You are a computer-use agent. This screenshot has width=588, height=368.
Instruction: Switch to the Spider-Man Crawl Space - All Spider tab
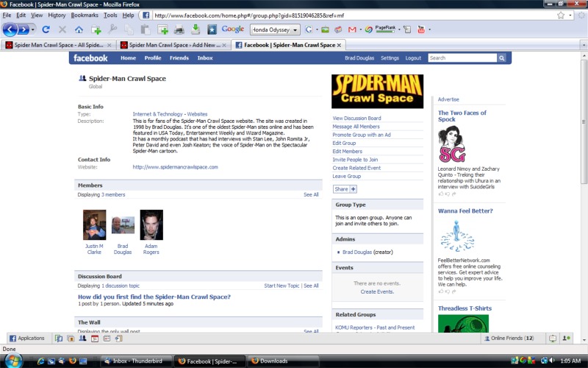[x=54, y=45]
